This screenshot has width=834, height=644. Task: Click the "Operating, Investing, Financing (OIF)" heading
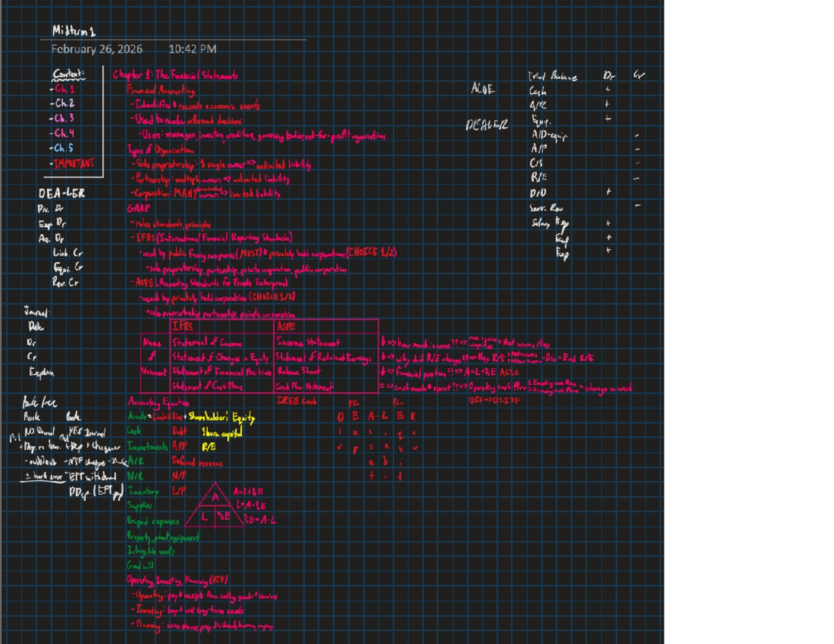(x=177, y=580)
